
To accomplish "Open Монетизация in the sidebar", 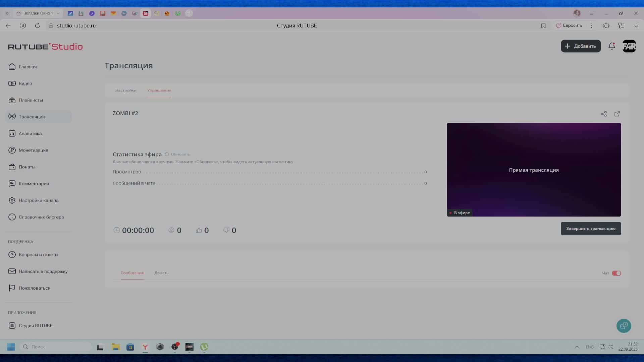I will (33, 150).
